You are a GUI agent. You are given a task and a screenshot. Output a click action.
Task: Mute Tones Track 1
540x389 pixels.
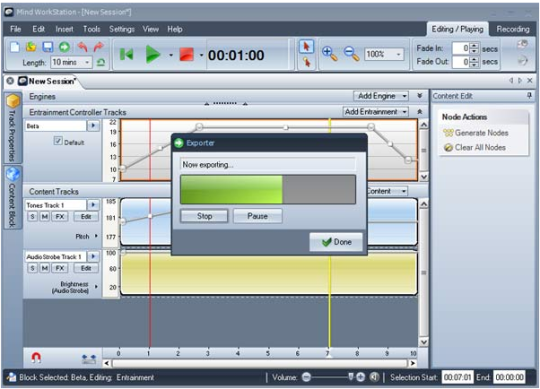[45, 217]
